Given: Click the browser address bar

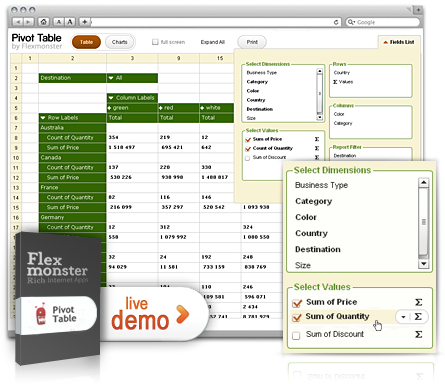Looking at the screenshot, I should point(216,22).
